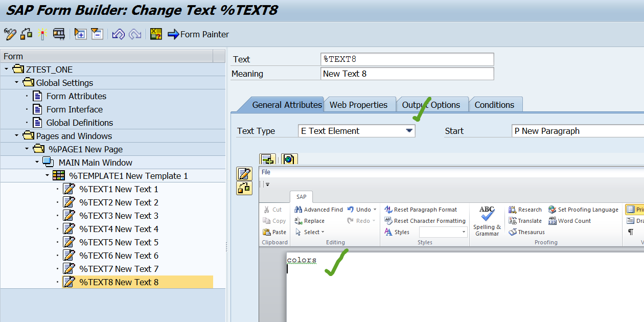Select Global Definitions in the tree
Image resolution: width=644 pixels, height=322 pixels.
coord(79,122)
